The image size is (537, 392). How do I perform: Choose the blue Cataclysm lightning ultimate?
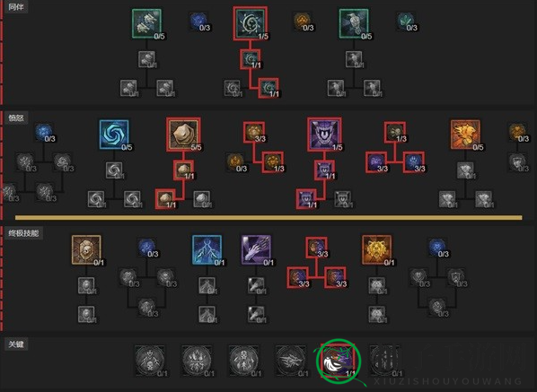(207, 250)
